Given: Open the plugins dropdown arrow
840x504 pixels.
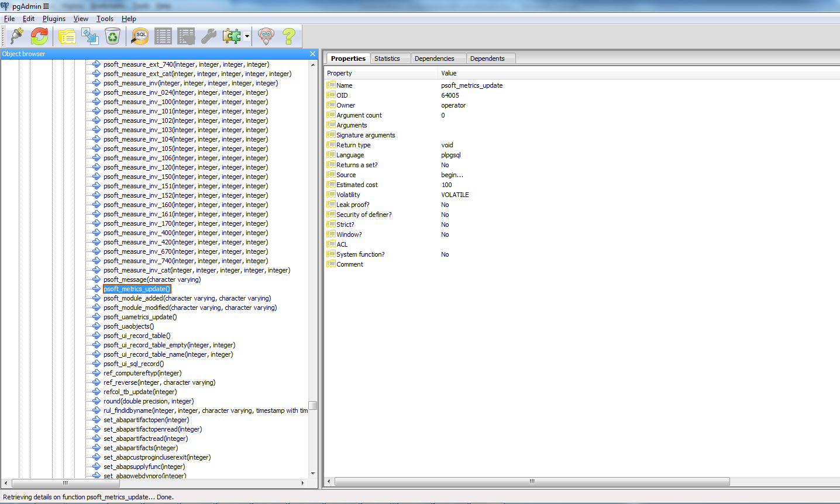Looking at the screenshot, I should pyautogui.click(x=247, y=36).
